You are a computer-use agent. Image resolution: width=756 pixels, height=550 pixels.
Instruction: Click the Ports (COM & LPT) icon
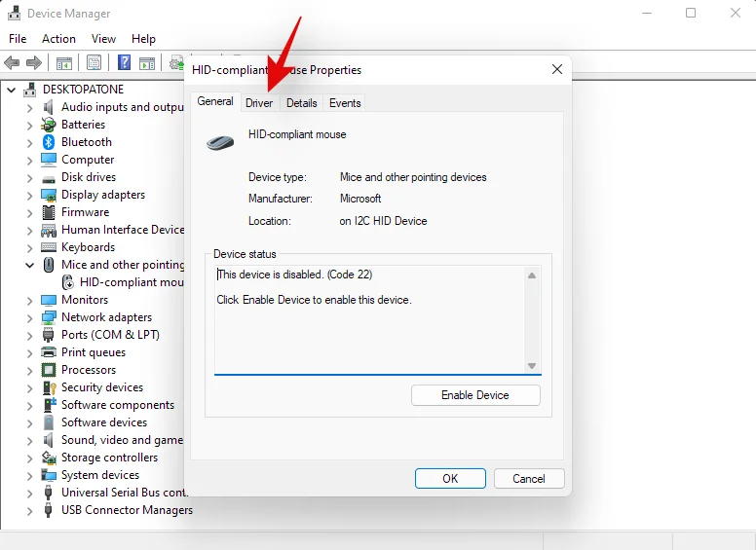(48, 335)
